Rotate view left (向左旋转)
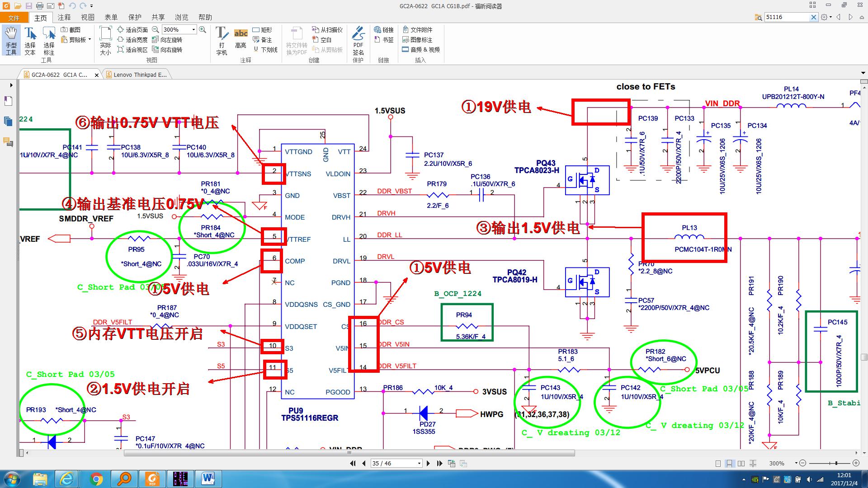The image size is (868, 488). (167, 40)
